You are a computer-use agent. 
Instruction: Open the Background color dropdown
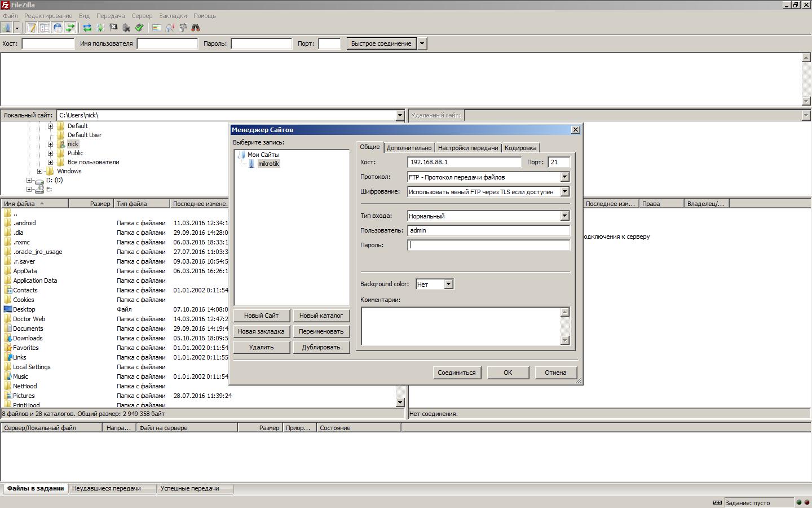point(448,284)
